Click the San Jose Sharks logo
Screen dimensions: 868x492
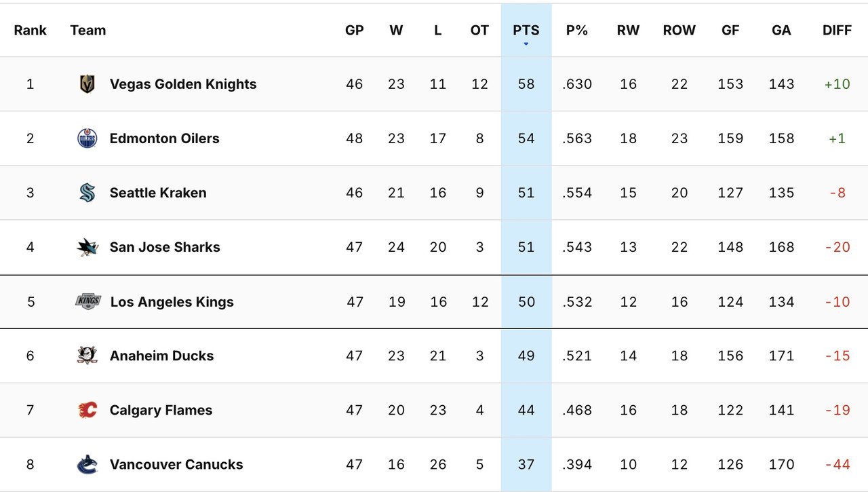[x=88, y=246]
